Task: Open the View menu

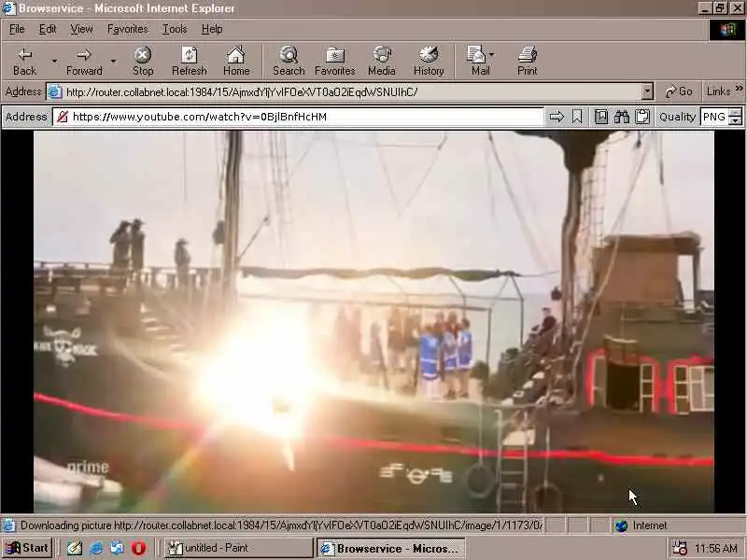Action: click(x=81, y=30)
